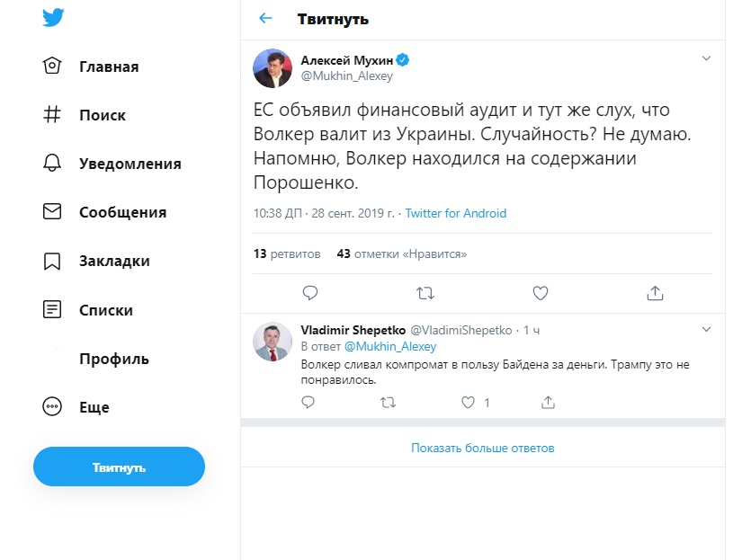Share Vladimir Shepetko's reply
The image size is (742, 560).
coord(548,403)
